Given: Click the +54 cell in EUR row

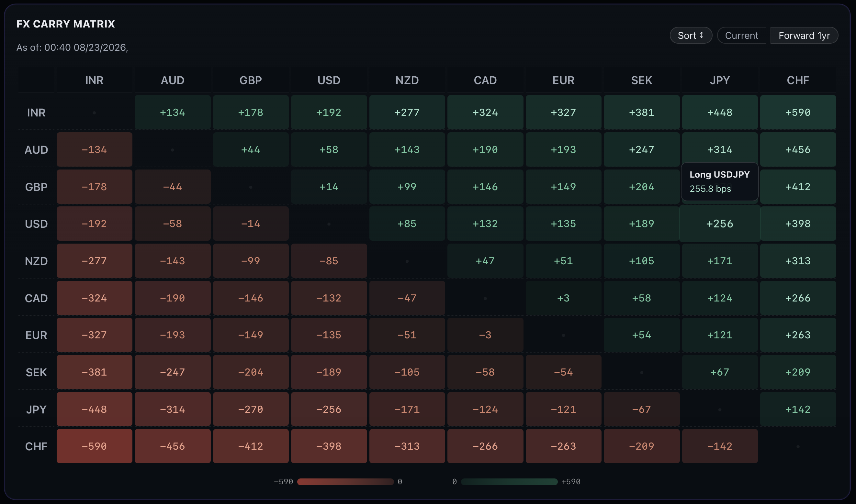Looking at the screenshot, I should point(642,335).
